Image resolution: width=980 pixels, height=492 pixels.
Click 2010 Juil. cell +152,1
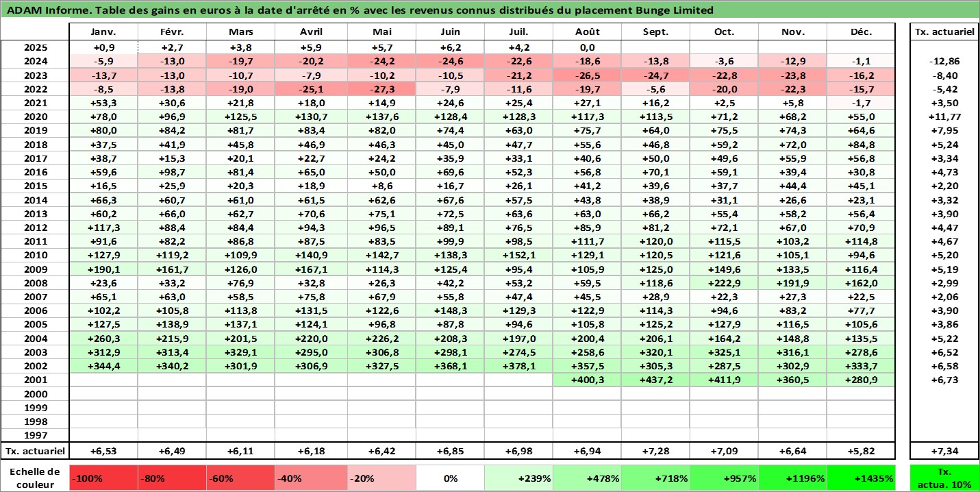tap(518, 256)
